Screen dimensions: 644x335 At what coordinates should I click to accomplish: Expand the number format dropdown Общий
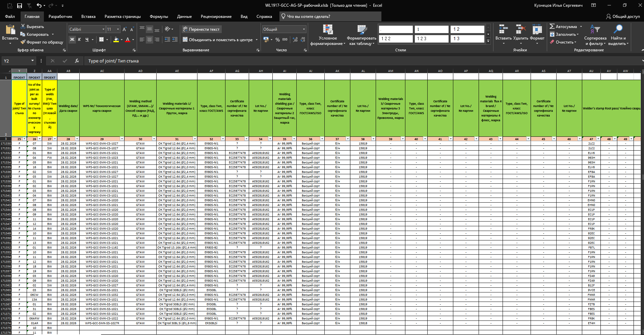304,29
